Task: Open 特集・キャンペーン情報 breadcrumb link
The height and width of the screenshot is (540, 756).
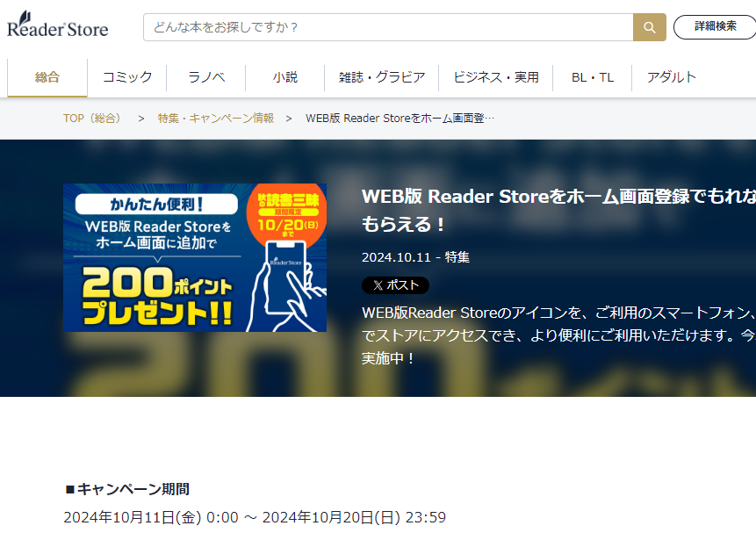Action: pos(215,119)
